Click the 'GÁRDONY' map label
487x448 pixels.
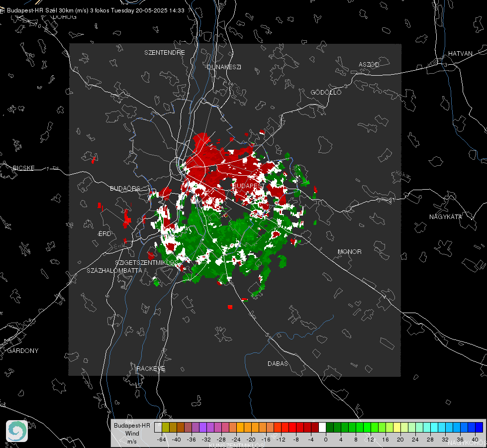[x=23, y=351]
